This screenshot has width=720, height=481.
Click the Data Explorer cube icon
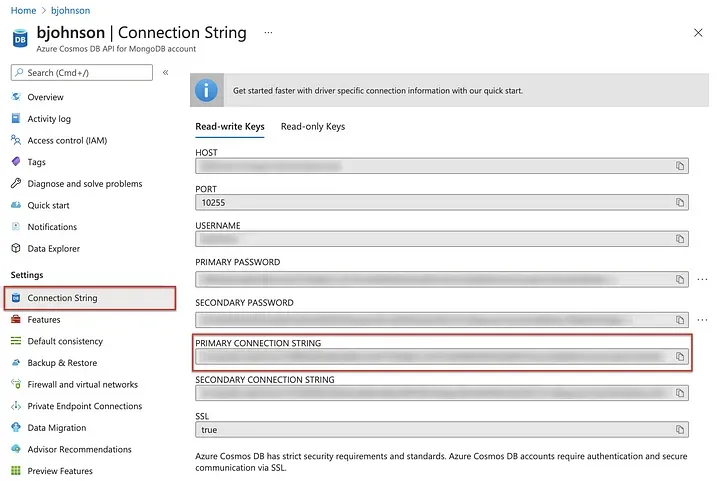point(16,248)
